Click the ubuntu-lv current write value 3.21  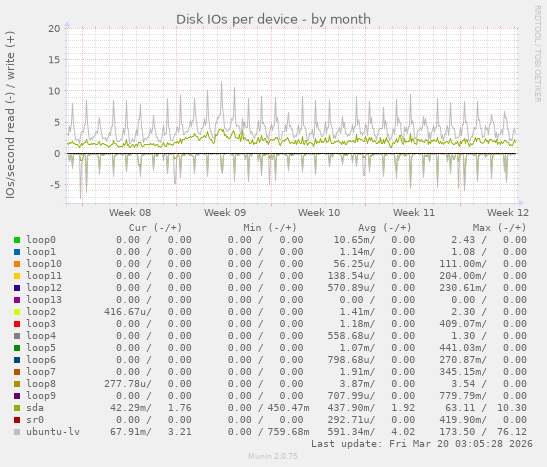tap(180, 432)
